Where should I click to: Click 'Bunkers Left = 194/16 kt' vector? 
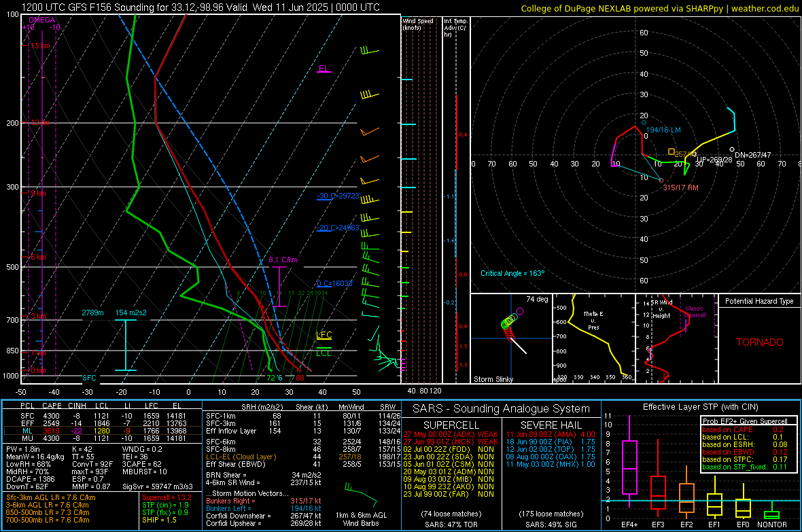pos(264,508)
